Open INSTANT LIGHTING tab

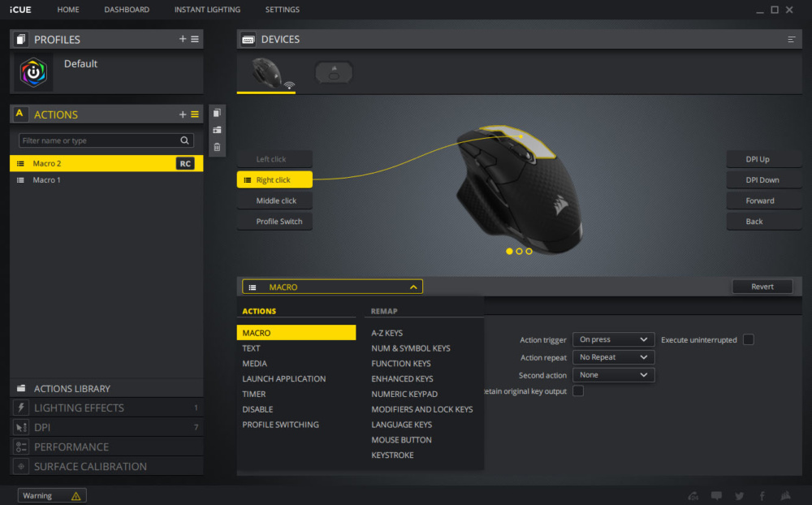207,9
